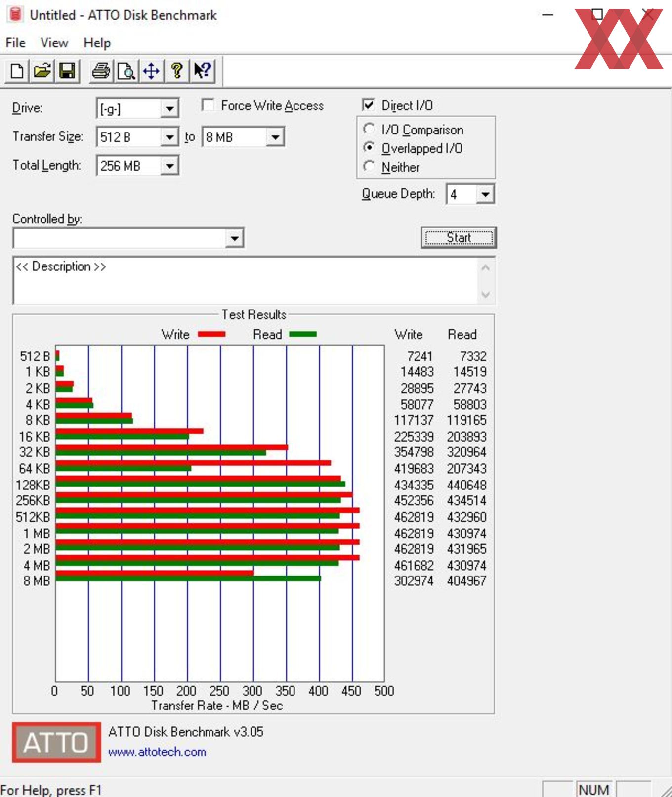Expand the 8 MB transfer size dropdown

tap(275, 137)
